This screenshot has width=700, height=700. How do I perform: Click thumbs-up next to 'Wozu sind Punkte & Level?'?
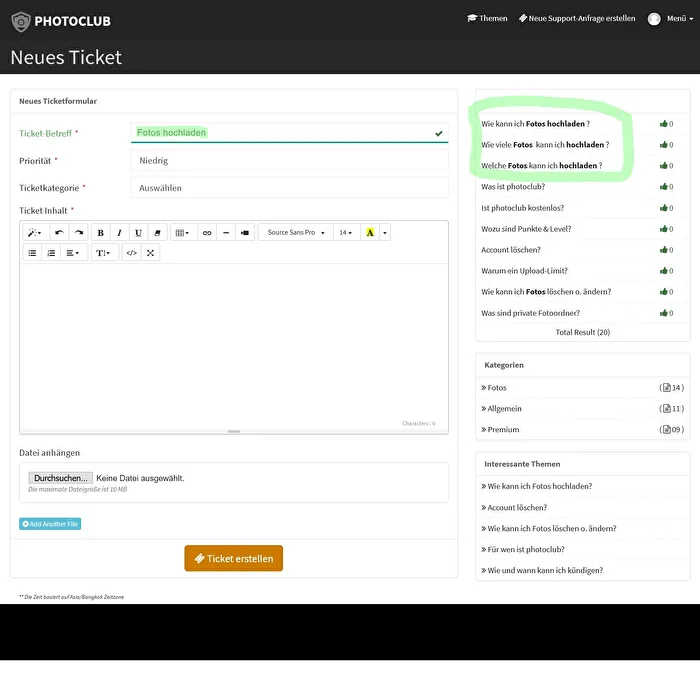tap(664, 229)
